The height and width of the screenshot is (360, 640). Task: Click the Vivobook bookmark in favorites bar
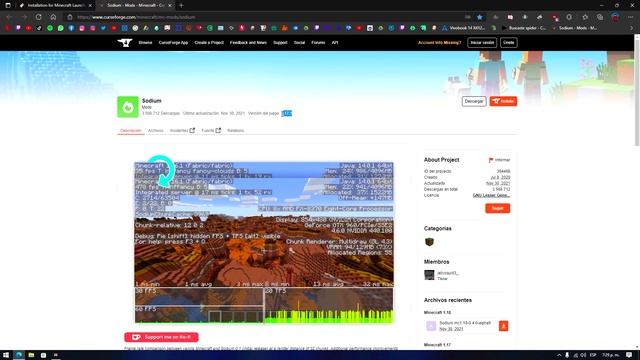pos(464,28)
